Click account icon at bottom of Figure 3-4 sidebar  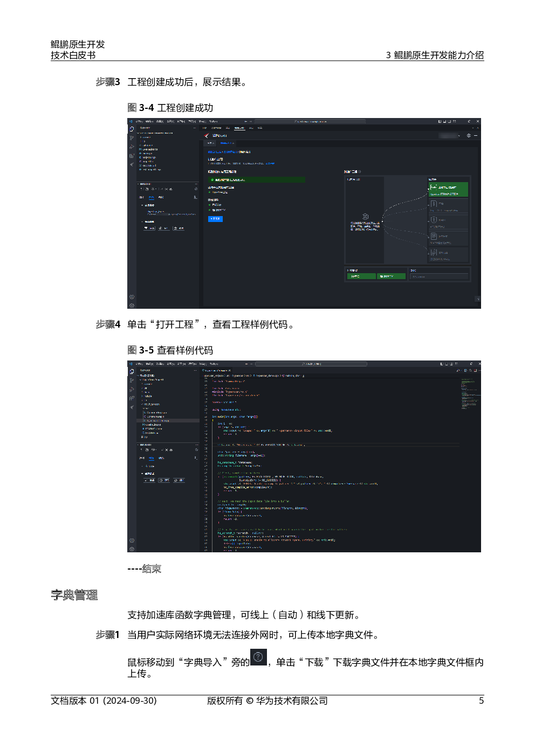(132, 297)
